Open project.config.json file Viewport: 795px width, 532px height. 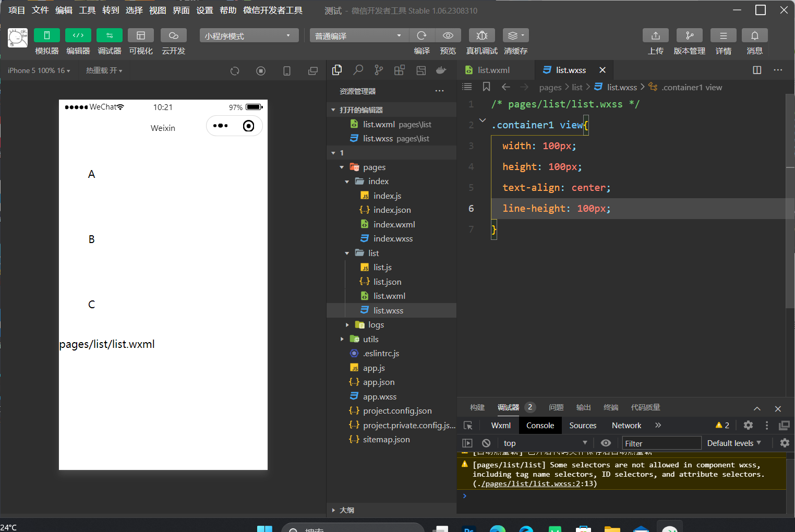pyautogui.click(x=397, y=411)
